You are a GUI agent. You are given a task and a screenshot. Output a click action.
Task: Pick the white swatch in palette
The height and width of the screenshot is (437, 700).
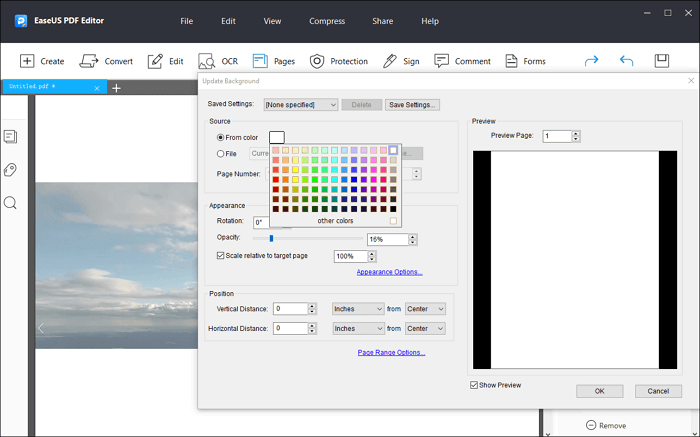pyautogui.click(x=393, y=150)
